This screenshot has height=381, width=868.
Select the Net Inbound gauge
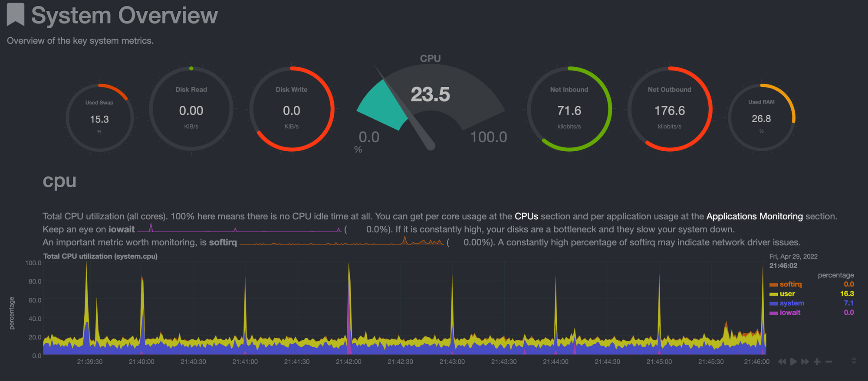coord(569,109)
